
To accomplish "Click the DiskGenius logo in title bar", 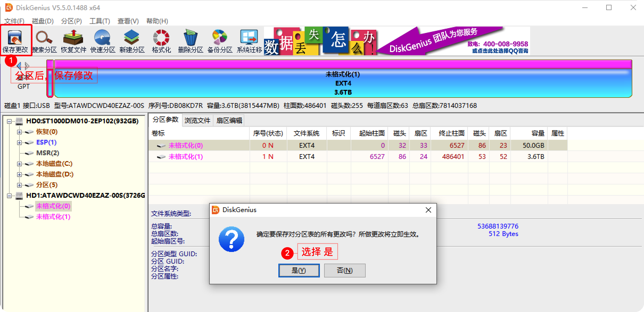I will tap(9, 7).
